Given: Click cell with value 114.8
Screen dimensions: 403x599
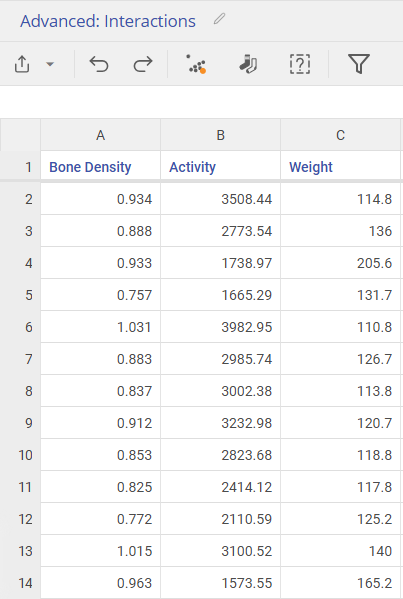Looking at the screenshot, I should coord(340,199).
